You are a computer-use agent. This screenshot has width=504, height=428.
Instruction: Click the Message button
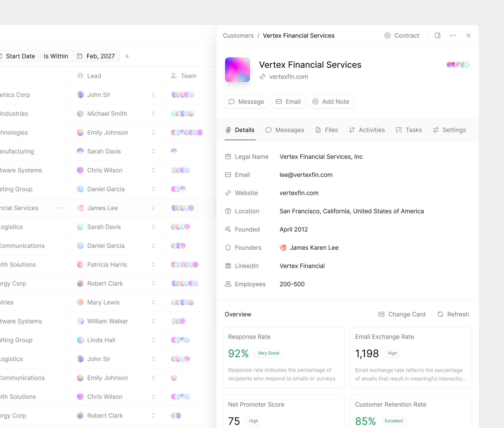pyautogui.click(x=246, y=102)
